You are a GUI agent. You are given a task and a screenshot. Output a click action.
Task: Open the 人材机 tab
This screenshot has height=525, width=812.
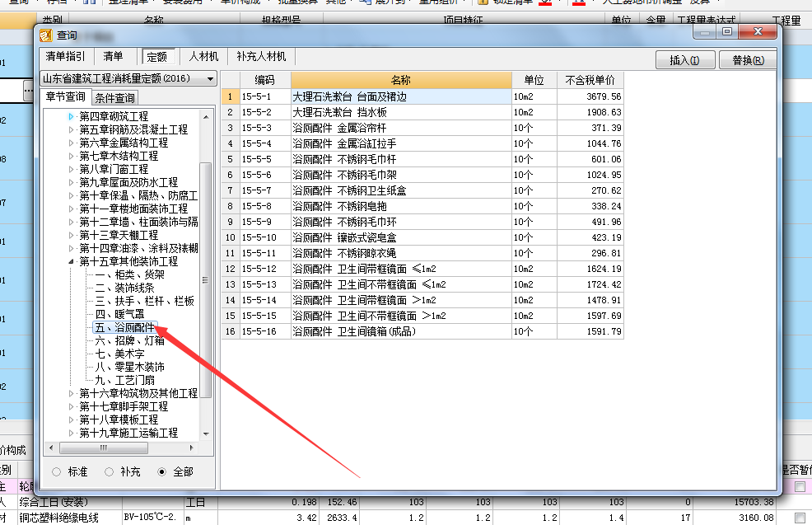pyautogui.click(x=203, y=56)
